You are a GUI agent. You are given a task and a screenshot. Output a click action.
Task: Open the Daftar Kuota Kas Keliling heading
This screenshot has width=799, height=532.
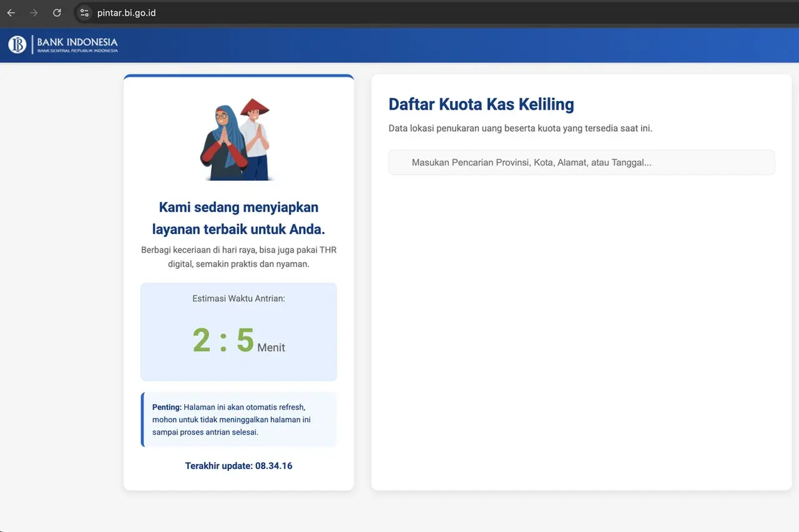pos(481,104)
